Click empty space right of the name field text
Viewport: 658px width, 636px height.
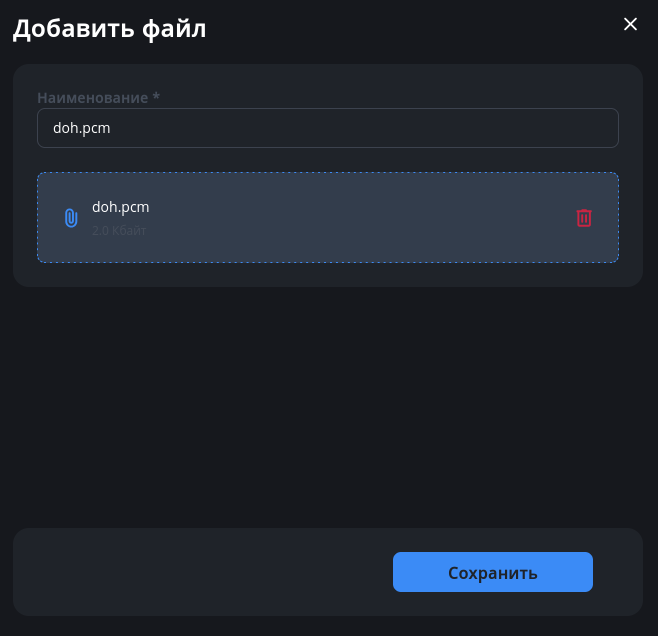(400, 128)
